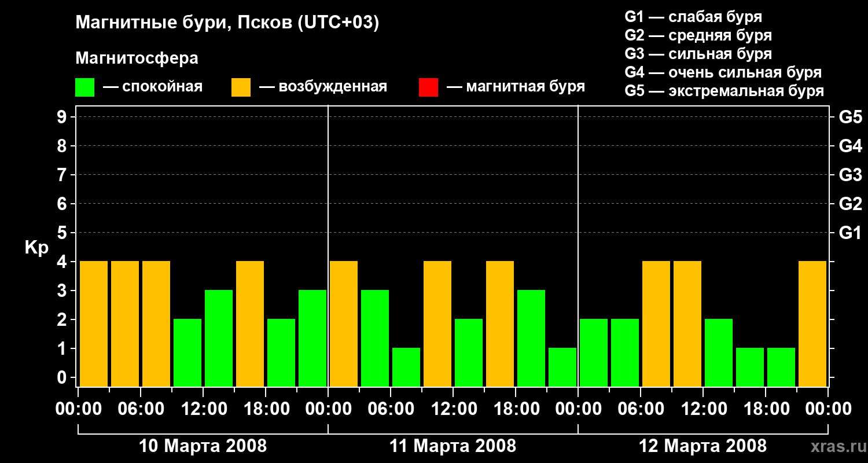
Task: Click the 11 March 06:00 green bar at Kp 1
Action: (406, 367)
